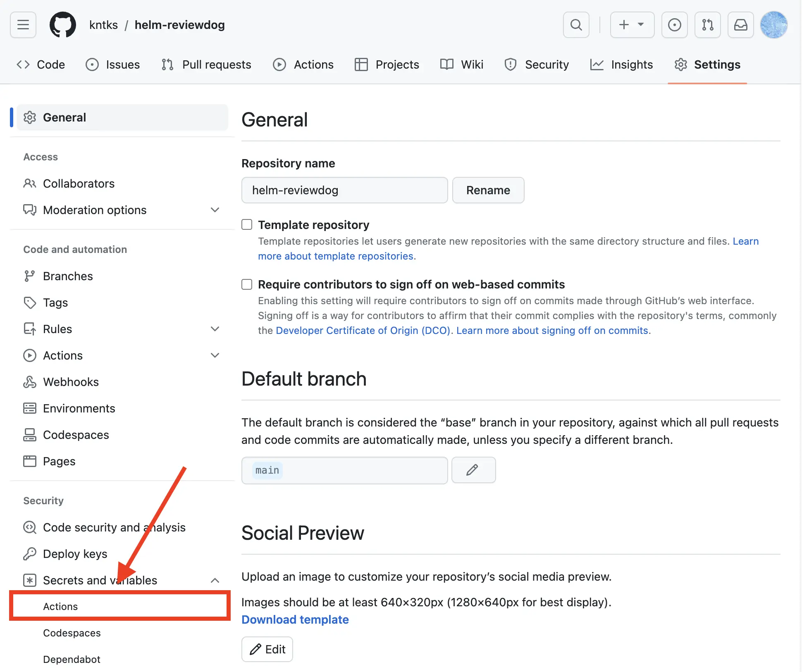Viewport: 802px width, 672px height.
Task: Click the Settings gear icon
Action: point(681,64)
